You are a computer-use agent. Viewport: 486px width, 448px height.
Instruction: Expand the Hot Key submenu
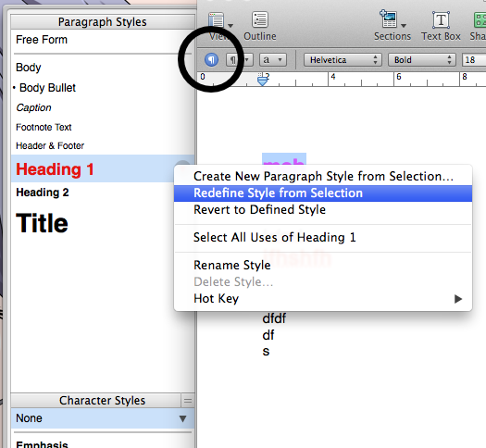[x=323, y=299]
